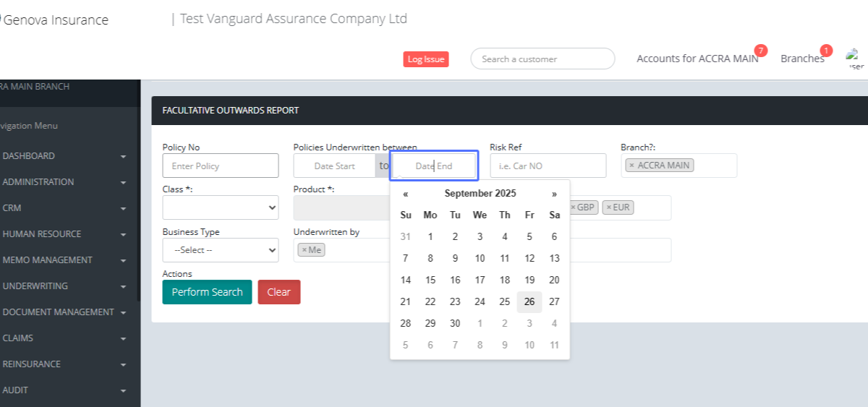Click the red Clear button
The height and width of the screenshot is (407, 868).
(x=278, y=292)
